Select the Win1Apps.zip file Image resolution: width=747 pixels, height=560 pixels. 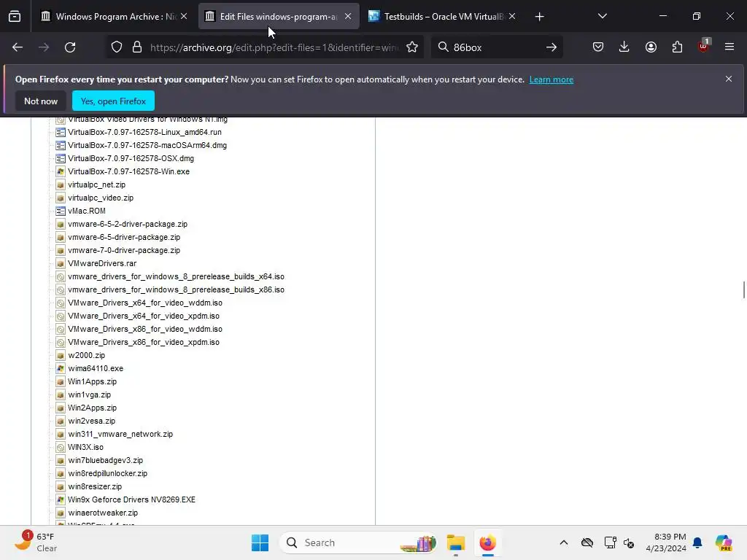pos(92,381)
